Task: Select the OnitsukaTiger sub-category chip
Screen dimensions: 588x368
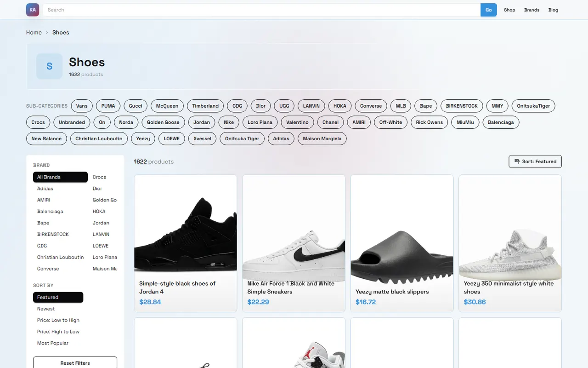Action: tap(533, 106)
